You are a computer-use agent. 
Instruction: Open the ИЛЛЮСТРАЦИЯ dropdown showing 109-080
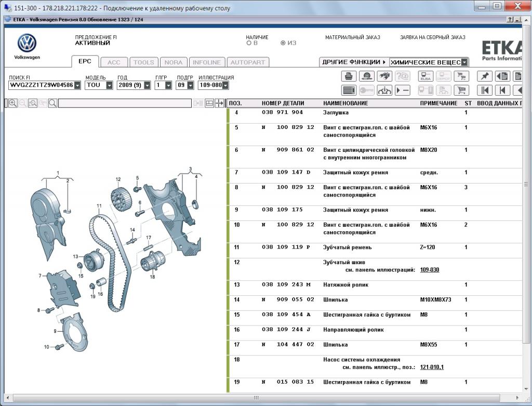click(225, 85)
